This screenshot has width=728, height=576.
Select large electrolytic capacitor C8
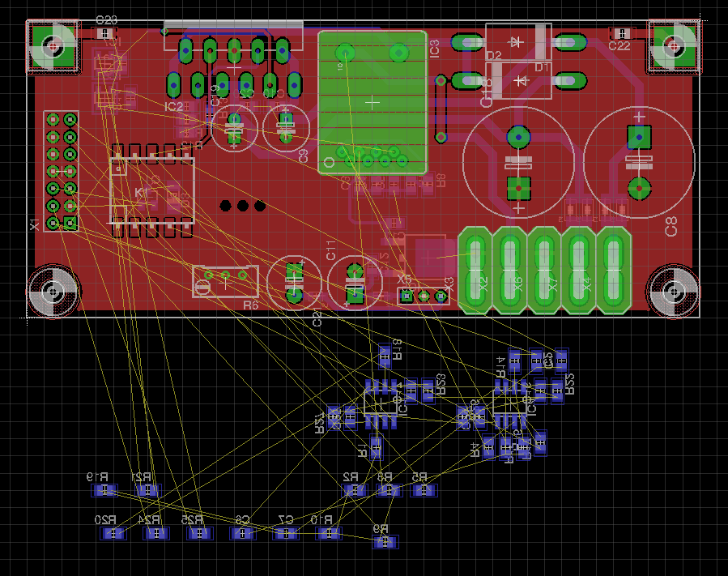(x=639, y=163)
